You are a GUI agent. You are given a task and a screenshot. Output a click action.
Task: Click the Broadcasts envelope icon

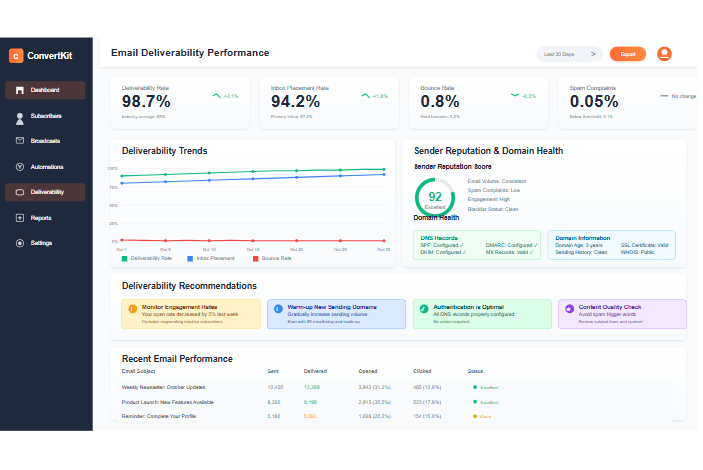[19, 141]
